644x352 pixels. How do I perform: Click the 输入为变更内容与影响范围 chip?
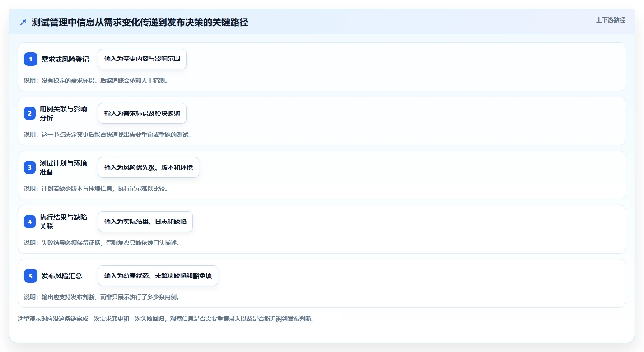tap(142, 59)
